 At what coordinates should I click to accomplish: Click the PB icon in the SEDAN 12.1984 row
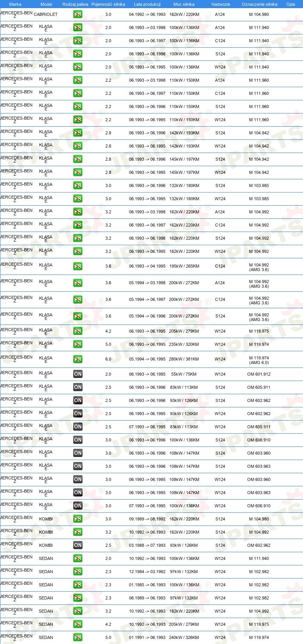[78, 572]
